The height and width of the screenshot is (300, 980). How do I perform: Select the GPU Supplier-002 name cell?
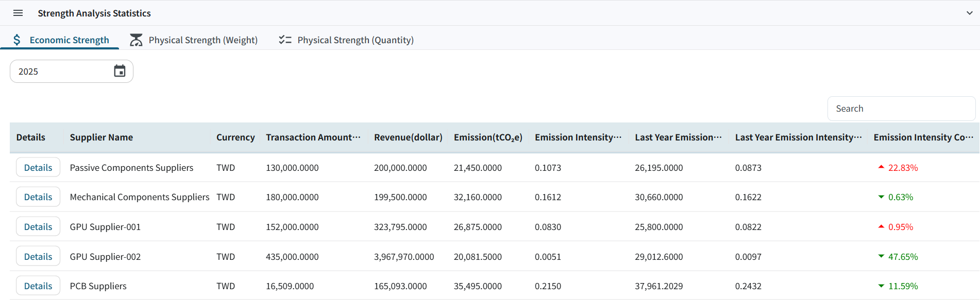tap(105, 257)
